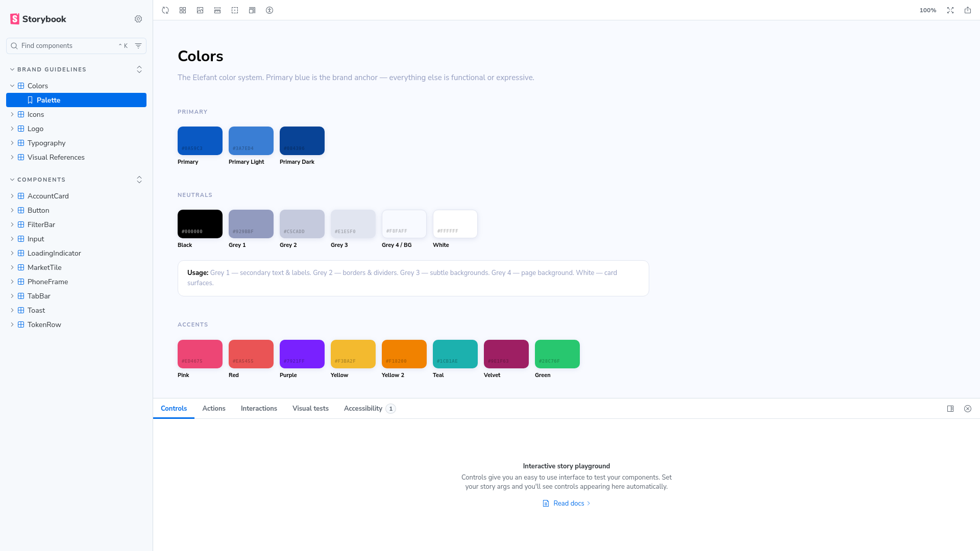Click the Velvet accent swatch
Screen dimensions: 980x551
coord(506,354)
